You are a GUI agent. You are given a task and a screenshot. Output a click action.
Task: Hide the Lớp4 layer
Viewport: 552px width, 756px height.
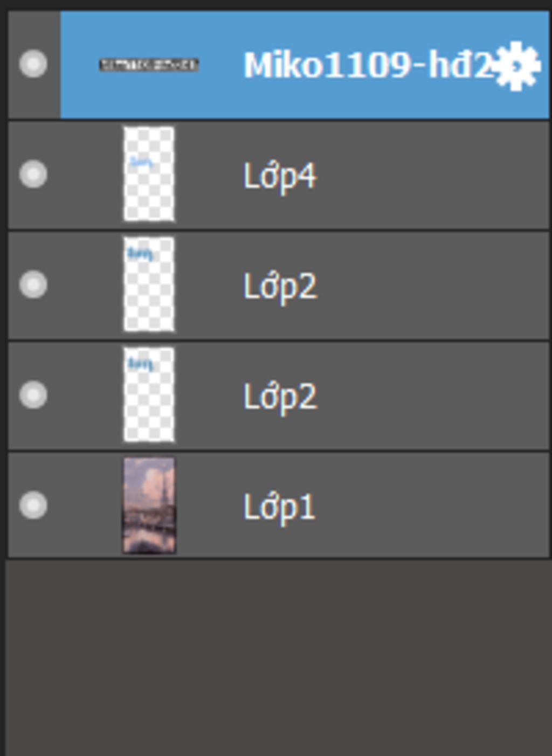pyautogui.click(x=33, y=174)
